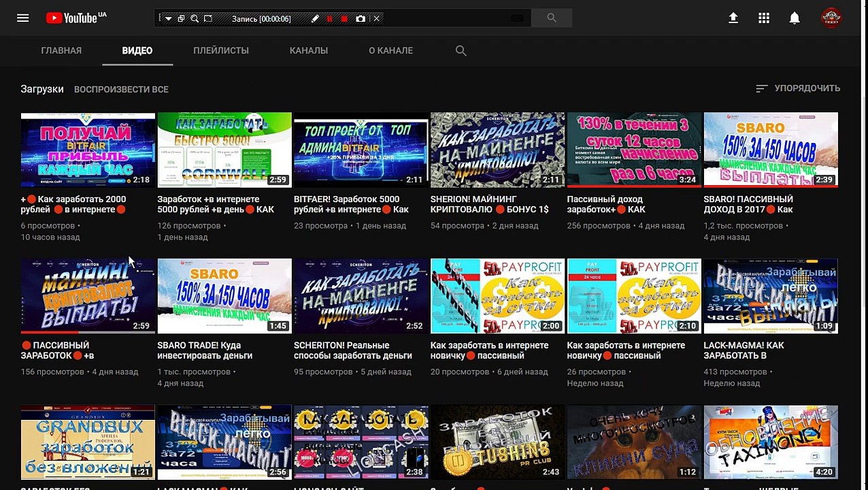The height and width of the screenshot is (490, 868).
Task: Open the 2:10 PAYPROFIT thumbnail
Action: point(634,296)
